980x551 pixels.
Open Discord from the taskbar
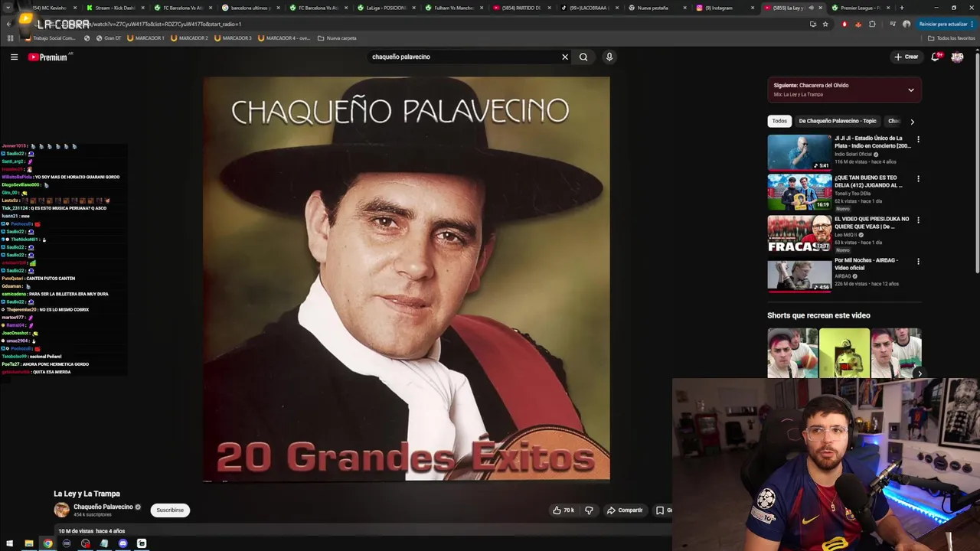coord(122,543)
